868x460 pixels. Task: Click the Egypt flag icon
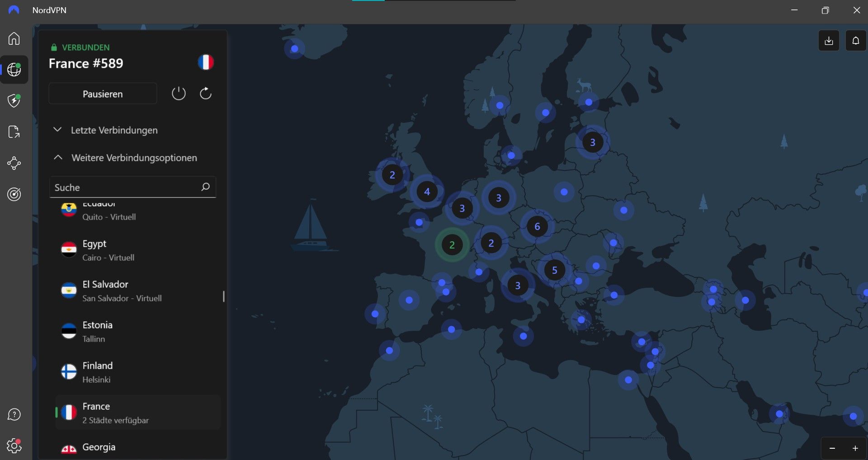point(69,249)
